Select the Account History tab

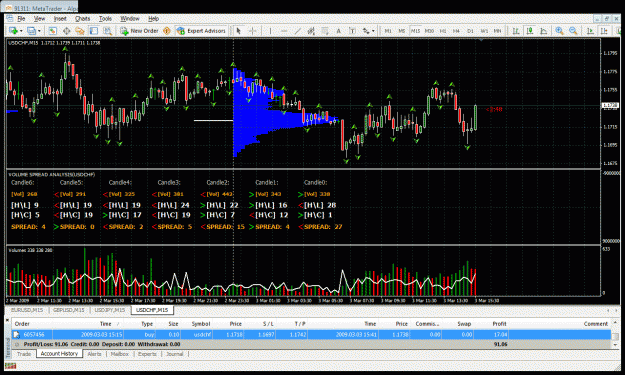59,354
